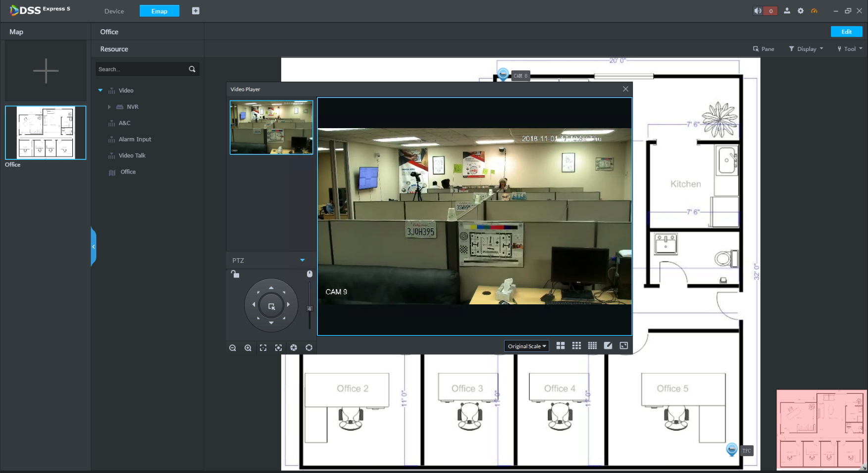Switch video player to four-split layout
This screenshot has height=473, width=868.
tap(561, 346)
